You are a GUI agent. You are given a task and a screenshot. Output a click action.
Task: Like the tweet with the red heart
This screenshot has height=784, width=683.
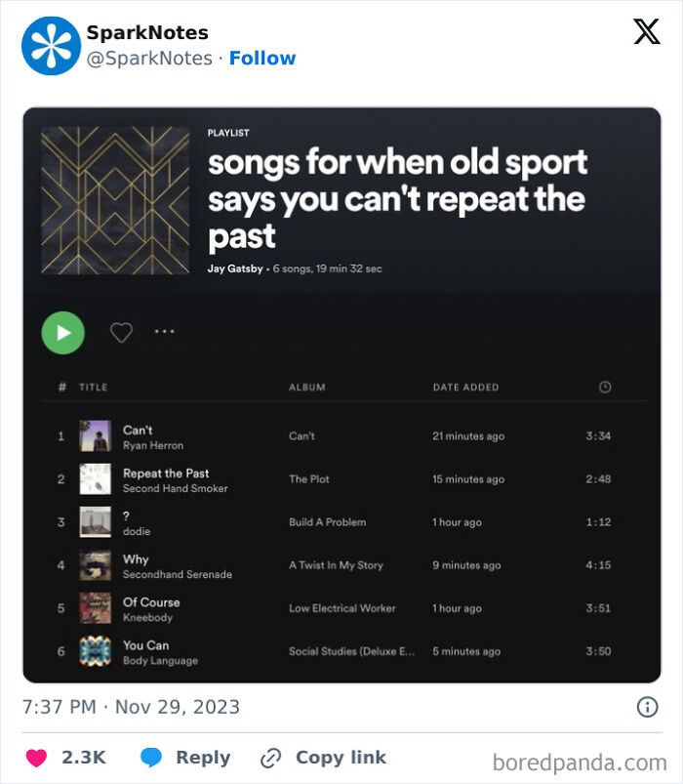click(36, 758)
